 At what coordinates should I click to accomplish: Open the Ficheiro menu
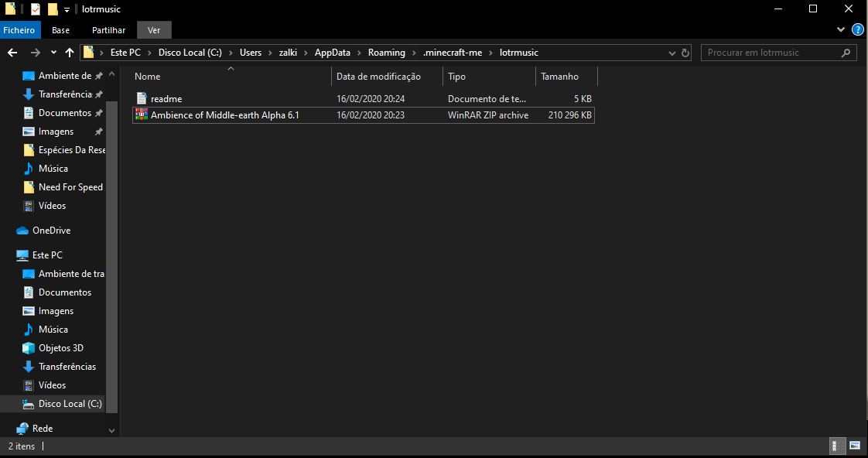(x=19, y=30)
